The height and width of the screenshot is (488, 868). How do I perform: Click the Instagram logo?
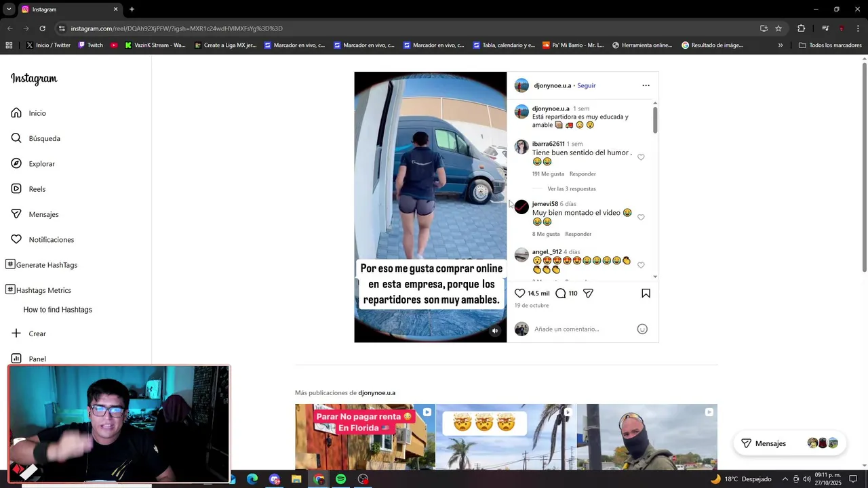34,79
